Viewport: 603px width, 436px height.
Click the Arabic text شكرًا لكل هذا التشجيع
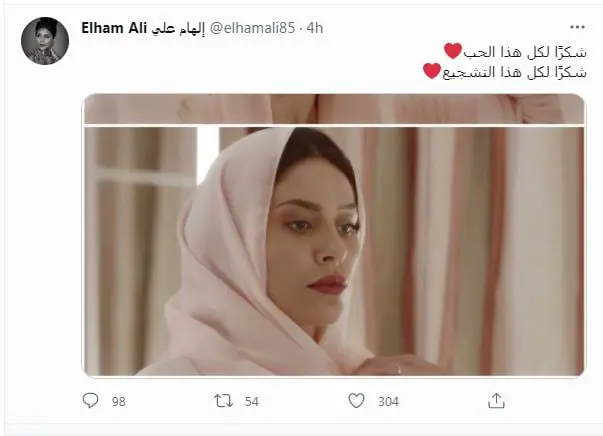(x=515, y=72)
